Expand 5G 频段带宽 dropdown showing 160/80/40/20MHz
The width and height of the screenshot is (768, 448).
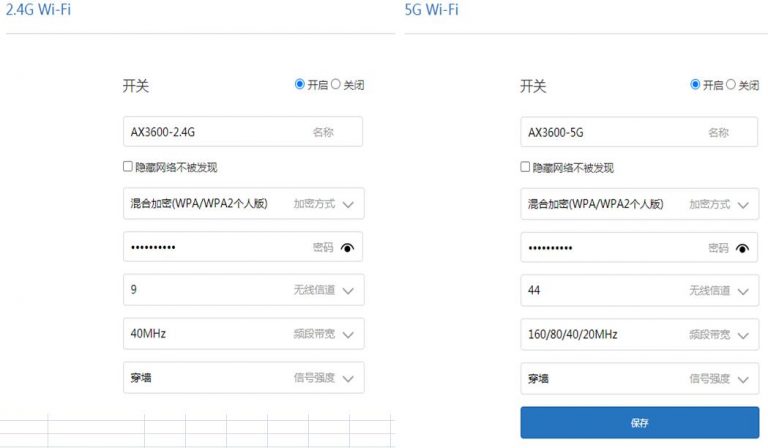coord(743,334)
